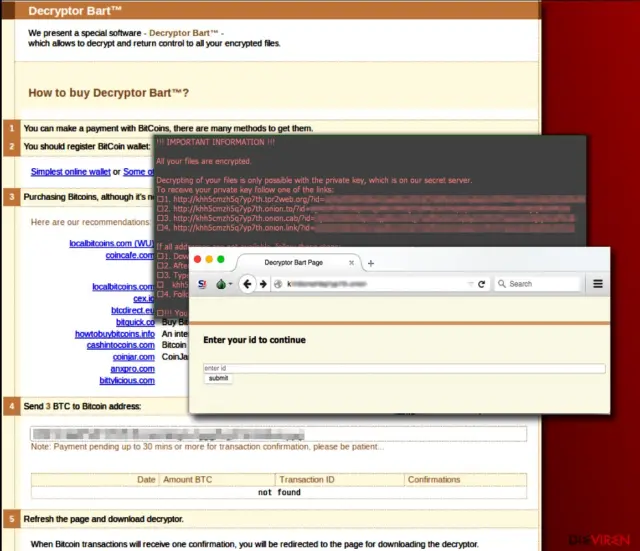Open the green onion Tor button
Screen dimensions: 640x551
(x=221, y=284)
